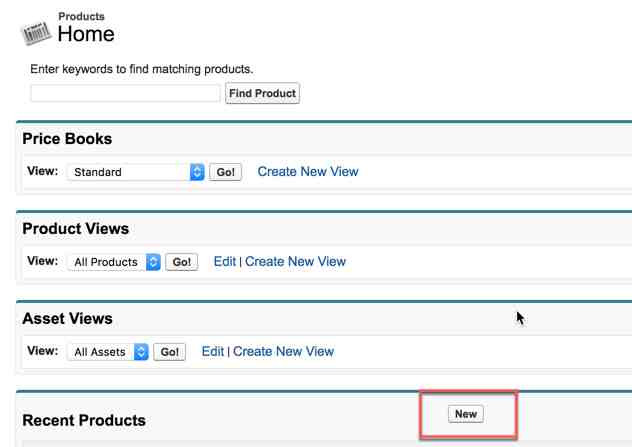Click New in Recent Products
632x447 pixels.
(466, 414)
